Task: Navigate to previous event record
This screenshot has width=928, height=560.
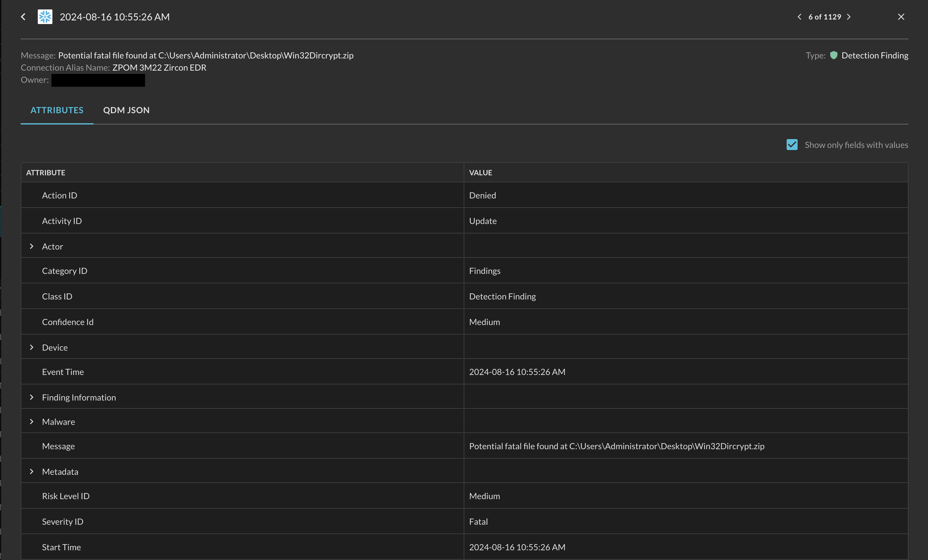Action: pyautogui.click(x=799, y=16)
